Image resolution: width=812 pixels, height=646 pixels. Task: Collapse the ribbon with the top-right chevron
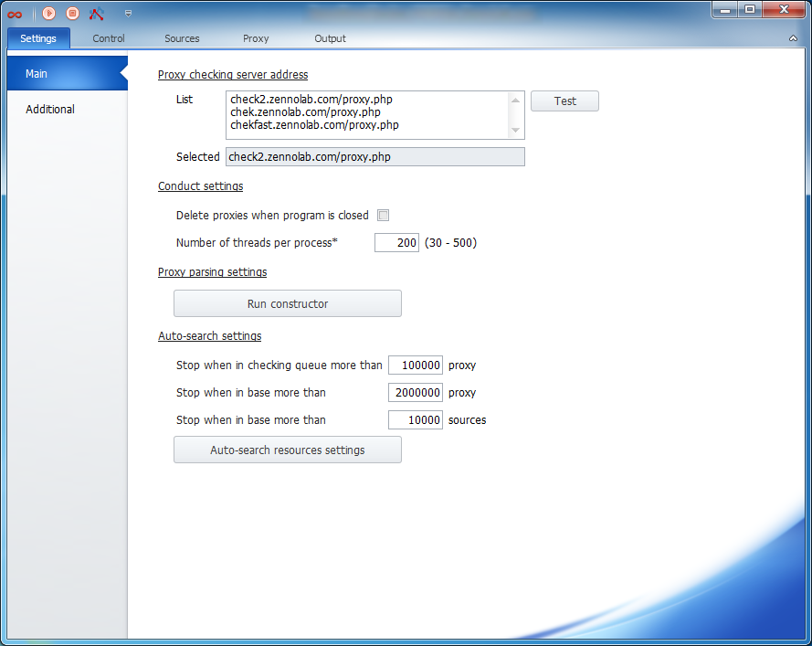click(793, 38)
